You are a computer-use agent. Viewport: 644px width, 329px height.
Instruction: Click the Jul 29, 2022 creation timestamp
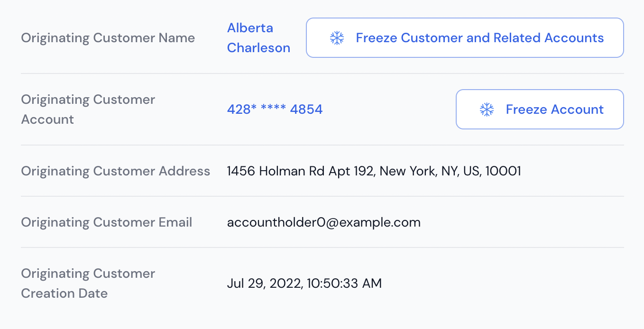pyautogui.click(x=304, y=283)
